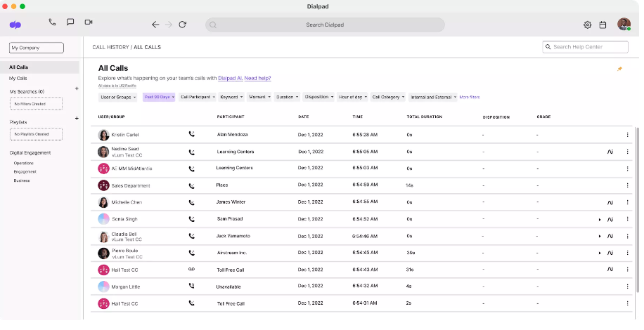Open the User or Groups filter dropdown

(x=118, y=97)
